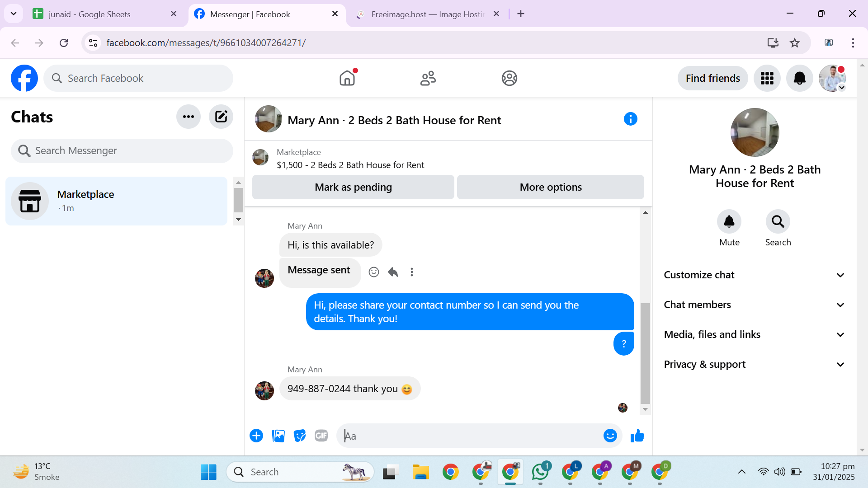Screen dimensions: 868x488
Task: Open the taskbar clock and date
Action: [x=834, y=472]
